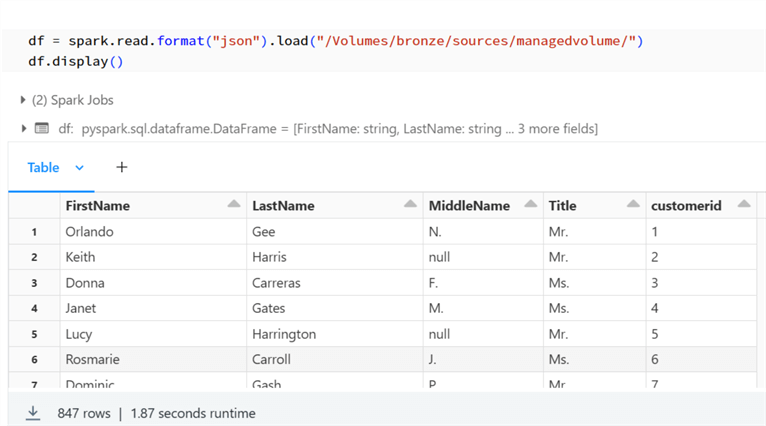Viewport: 766px width, 426px height.
Task: Select the cell containing Gates
Action: [x=335, y=308]
